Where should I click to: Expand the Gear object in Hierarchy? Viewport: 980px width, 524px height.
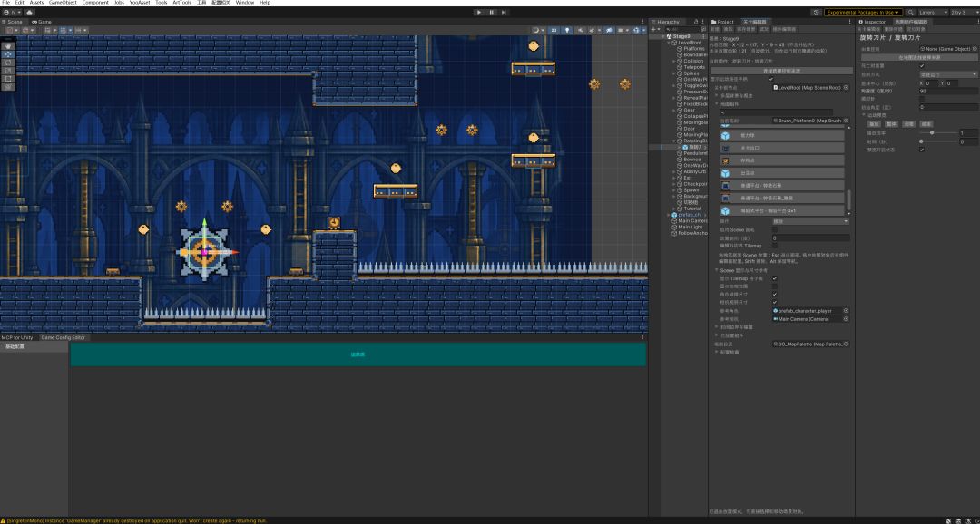click(x=675, y=110)
